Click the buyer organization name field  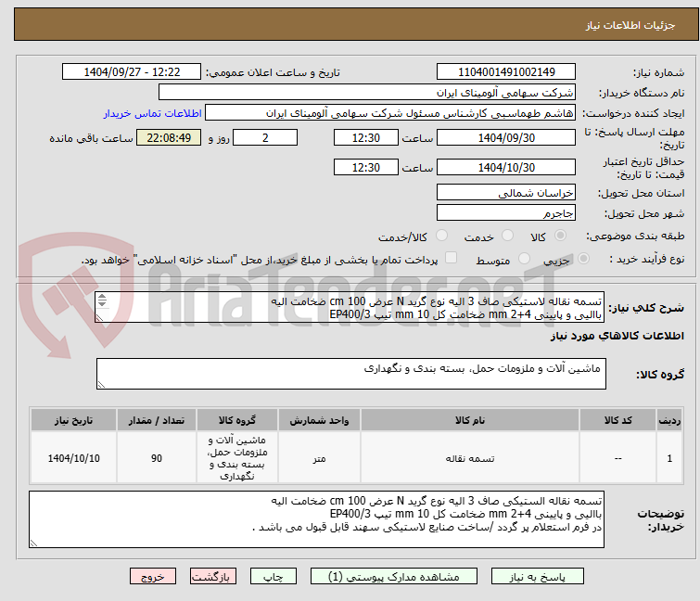366,93
